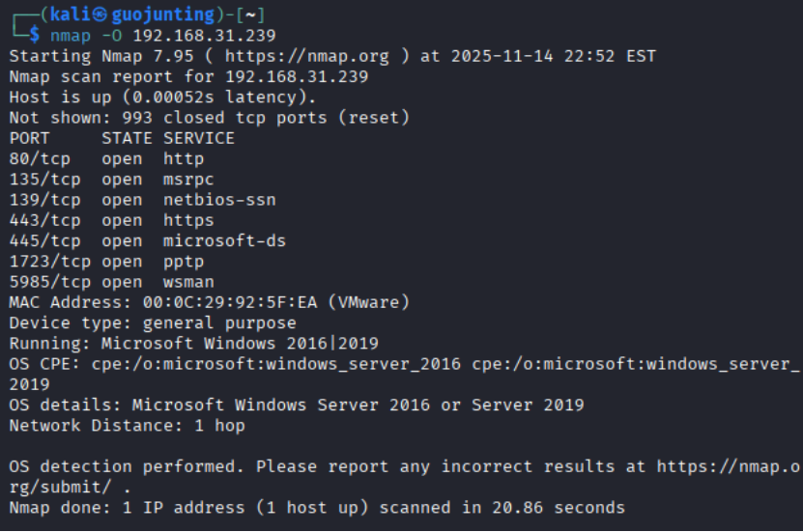The height and width of the screenshot is (532, 803).
Task: Select the 1723/tcp port entry
Action: (x=45, y=261)
